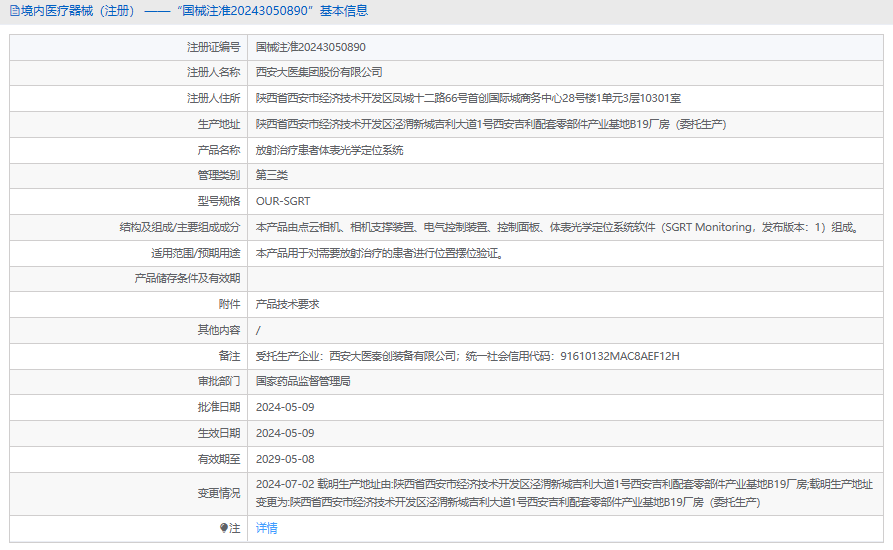Image resolution: width=893 pixels, height=550 pixels.
Task: Select product name 放射治疗患者体表光学定位系统
Action: (329, 150)
